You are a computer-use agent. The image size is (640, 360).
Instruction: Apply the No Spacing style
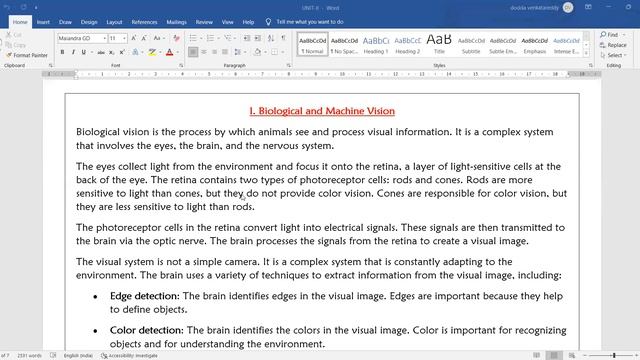(344, 44)
